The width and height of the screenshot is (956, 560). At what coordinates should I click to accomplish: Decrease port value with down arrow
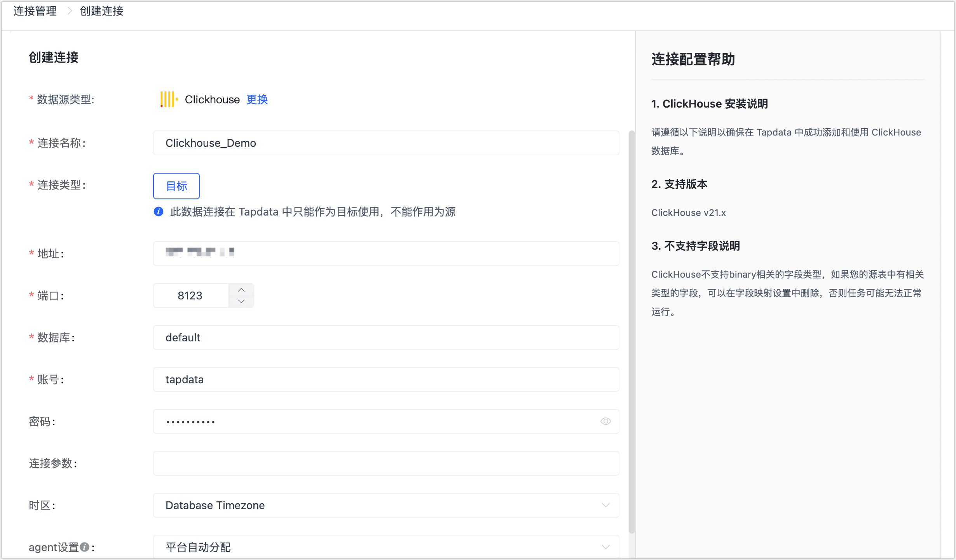(241, 301)
